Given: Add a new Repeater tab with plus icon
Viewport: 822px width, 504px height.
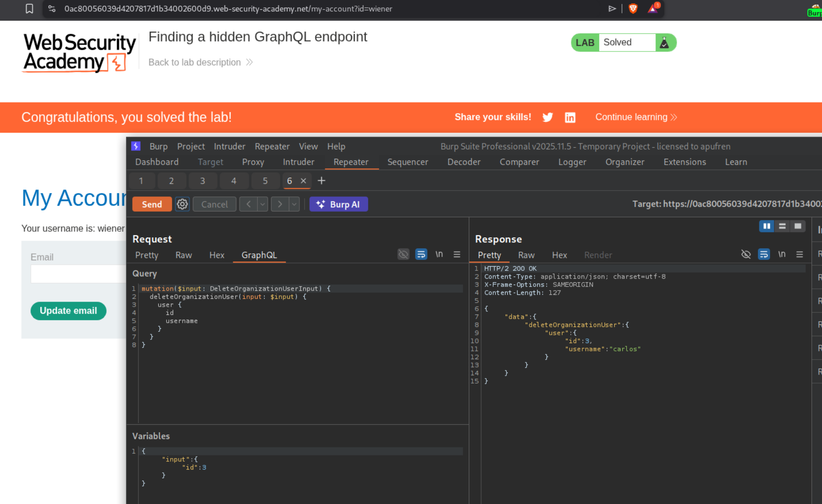Looking at the screenshot, I should click(322, 181).
